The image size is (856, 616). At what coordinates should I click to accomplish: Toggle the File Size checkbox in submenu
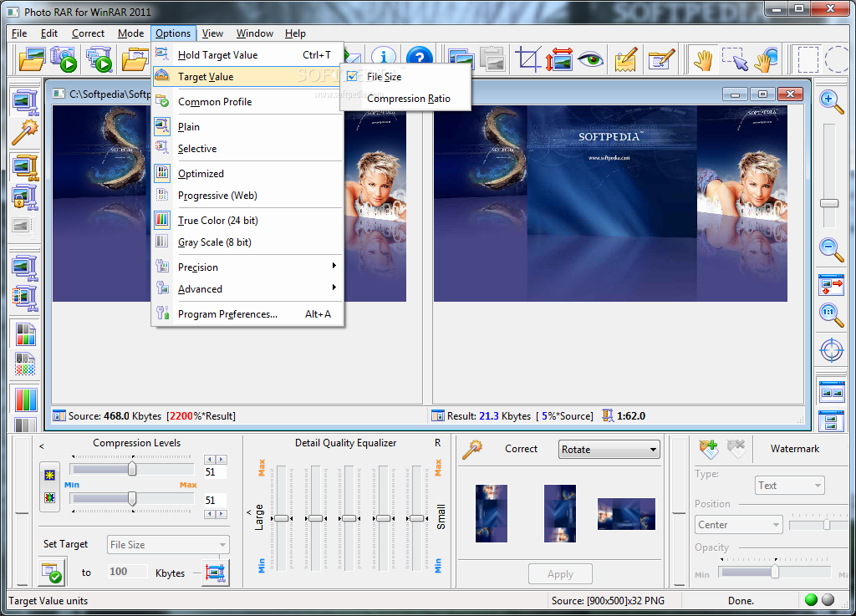point(352,76)
